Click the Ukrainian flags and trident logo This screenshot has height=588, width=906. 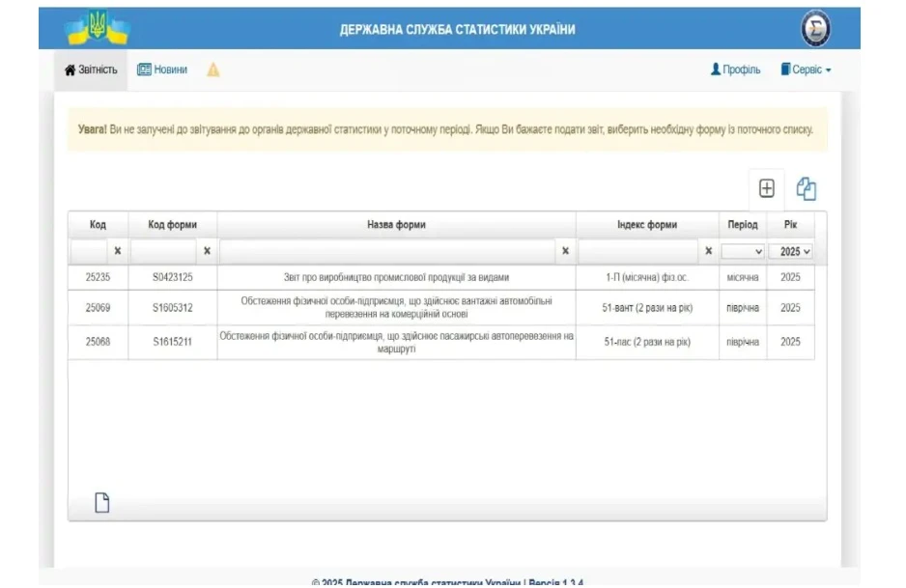coord(98,27)
